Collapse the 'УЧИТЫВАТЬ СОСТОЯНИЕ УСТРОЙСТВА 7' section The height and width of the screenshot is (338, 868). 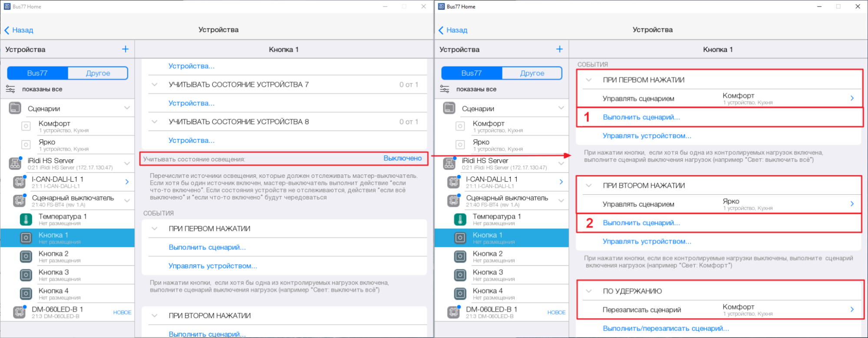pos(155,85)
